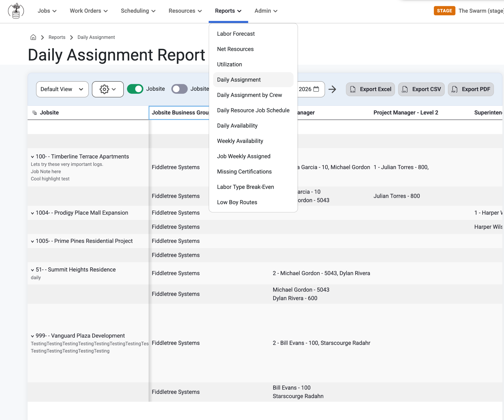Open Daily Assignment by Crew report
This screenshot has height=420, width=504.
pyautogui.click(x=253, y=95)
